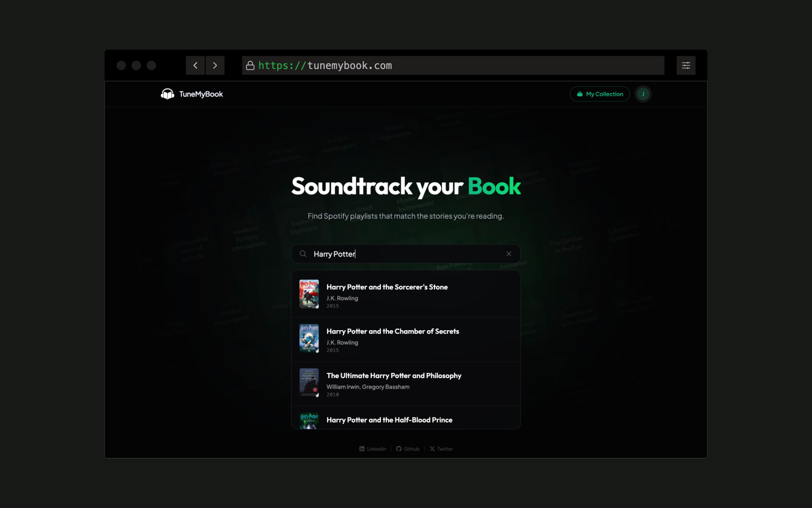Click the X Twitter icon in the footer
This screenshot has width=812, height=508.
(432, 449)
